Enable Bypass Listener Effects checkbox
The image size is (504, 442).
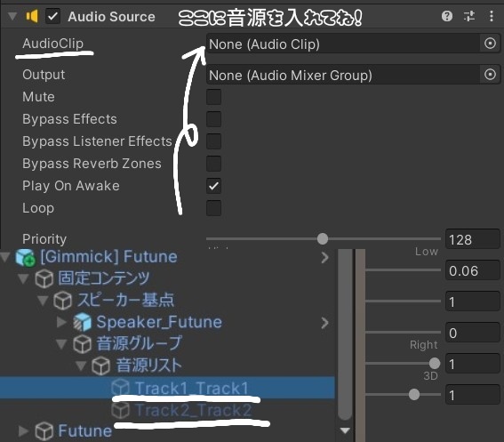[x=213, y=141]
